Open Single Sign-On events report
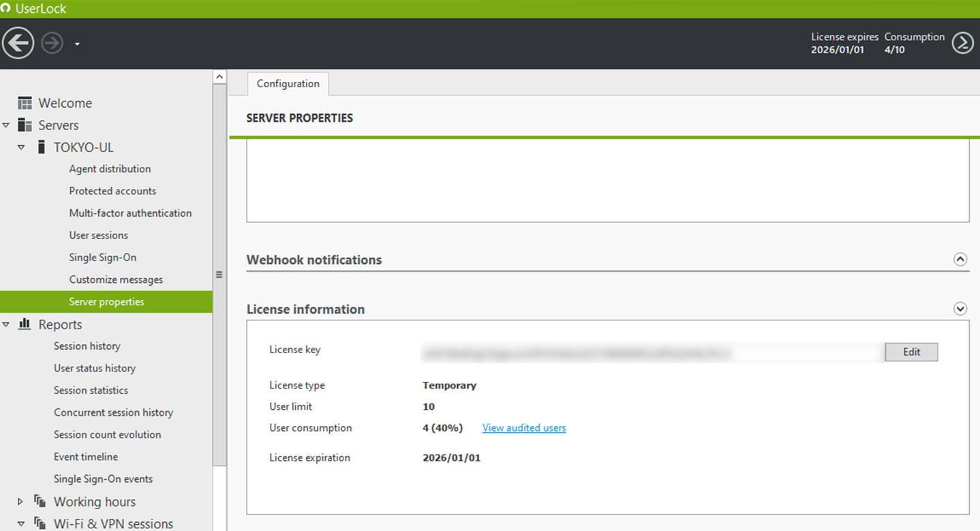 point(103,479)
